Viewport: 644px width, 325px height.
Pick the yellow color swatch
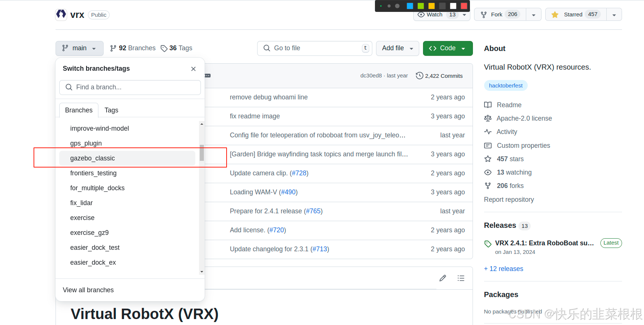point(432,6)
